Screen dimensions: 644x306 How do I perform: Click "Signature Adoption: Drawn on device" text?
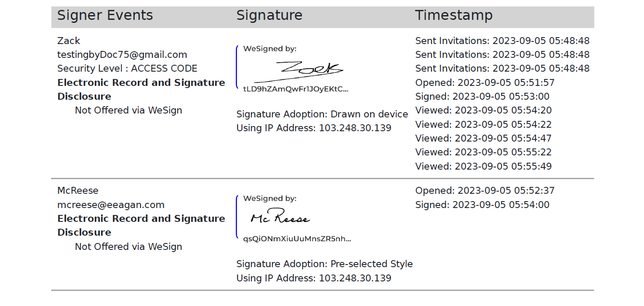coord(322,114)
